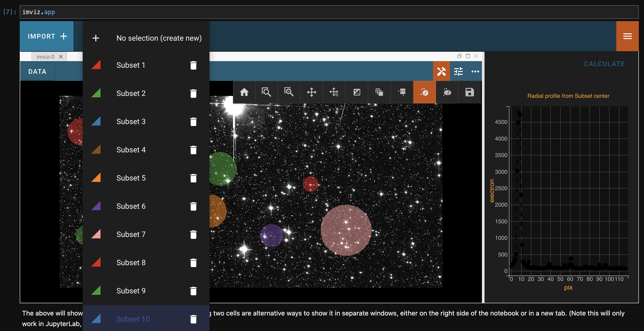Select the elliptical subset drawing tool
The width and height of the screenshot is (644, 331).
[447, 92]
